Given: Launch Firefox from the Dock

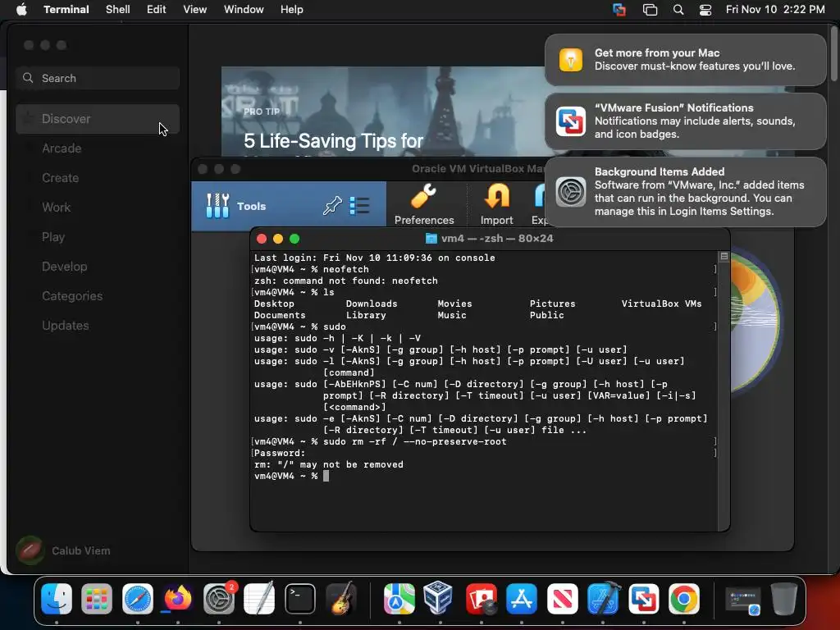Looking at the screenshot, I should point(178,598).
